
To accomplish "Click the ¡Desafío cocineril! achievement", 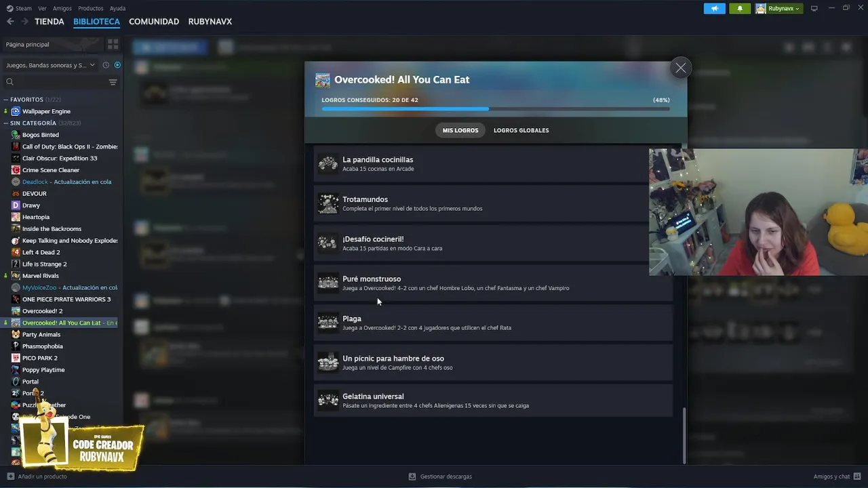I will coord(493,243).
